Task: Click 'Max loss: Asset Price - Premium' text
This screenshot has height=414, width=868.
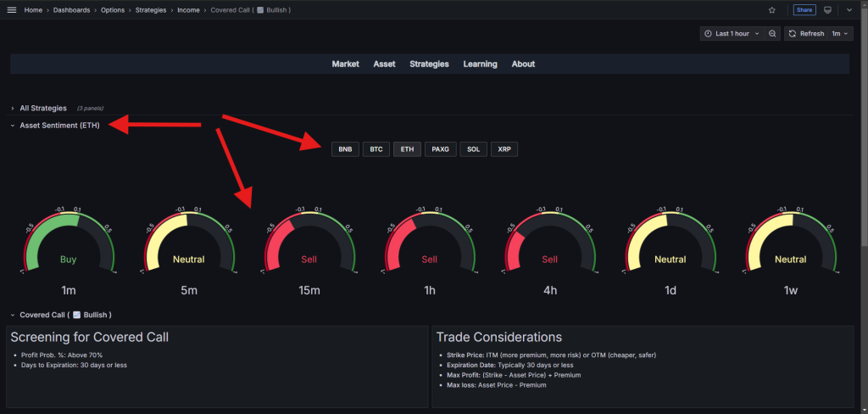Action: [497, 385]
